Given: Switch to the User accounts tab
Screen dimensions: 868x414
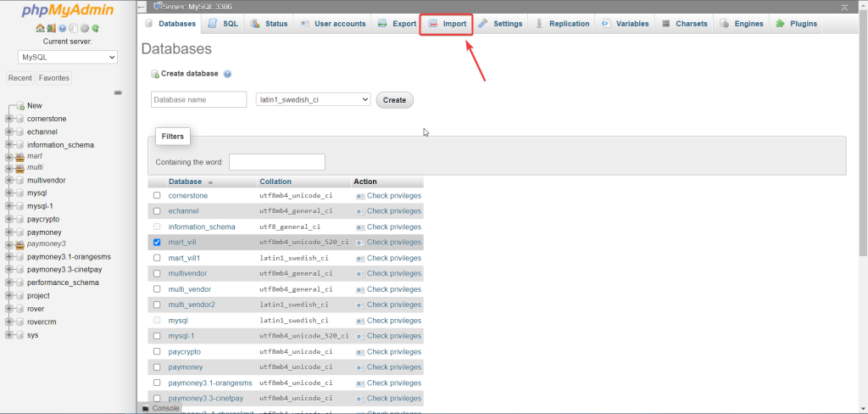Looking at the screenshot, I should click(332, 24).
